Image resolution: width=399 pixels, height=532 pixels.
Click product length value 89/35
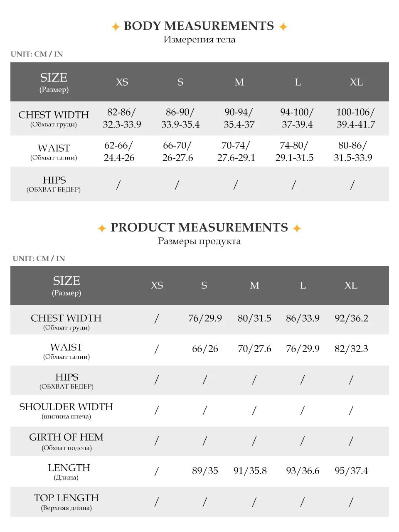(x=205, y=471)
